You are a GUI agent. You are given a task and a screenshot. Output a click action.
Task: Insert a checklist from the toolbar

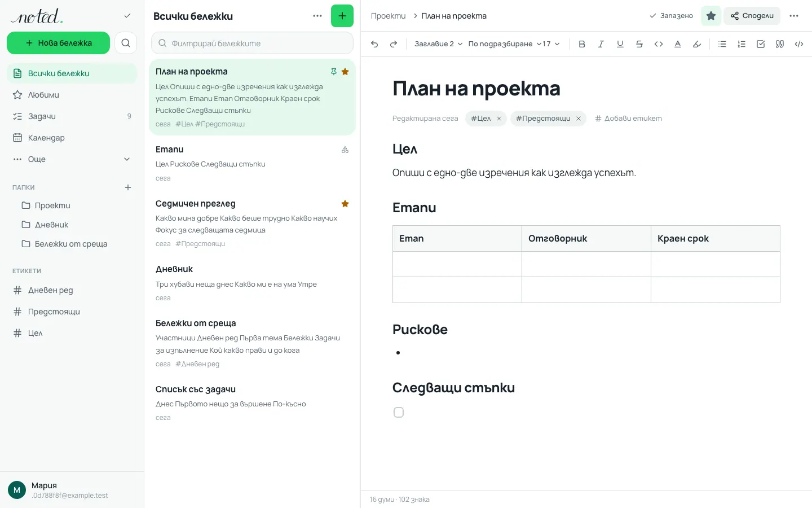click(x=761, y=44)
